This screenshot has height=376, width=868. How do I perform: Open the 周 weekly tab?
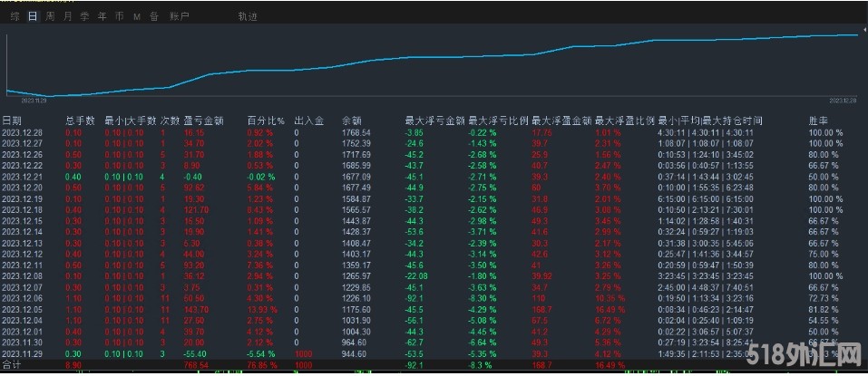coord(50,16)
